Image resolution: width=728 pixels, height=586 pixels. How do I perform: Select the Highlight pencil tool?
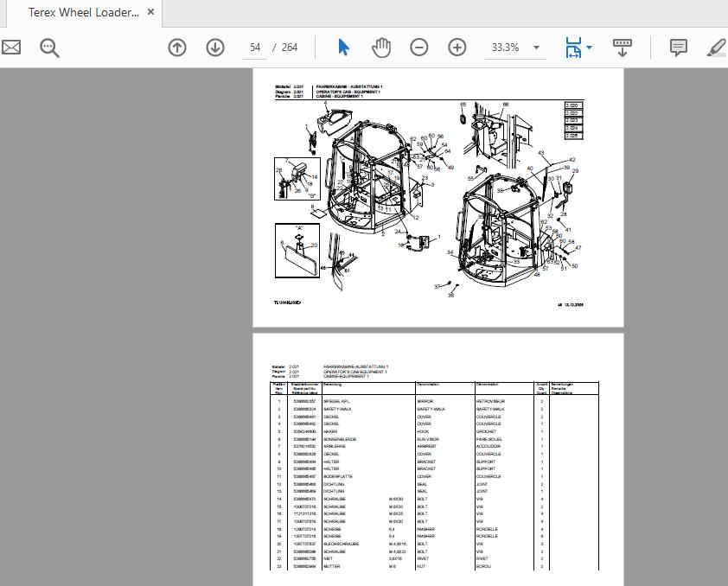[x=716, y=47]
